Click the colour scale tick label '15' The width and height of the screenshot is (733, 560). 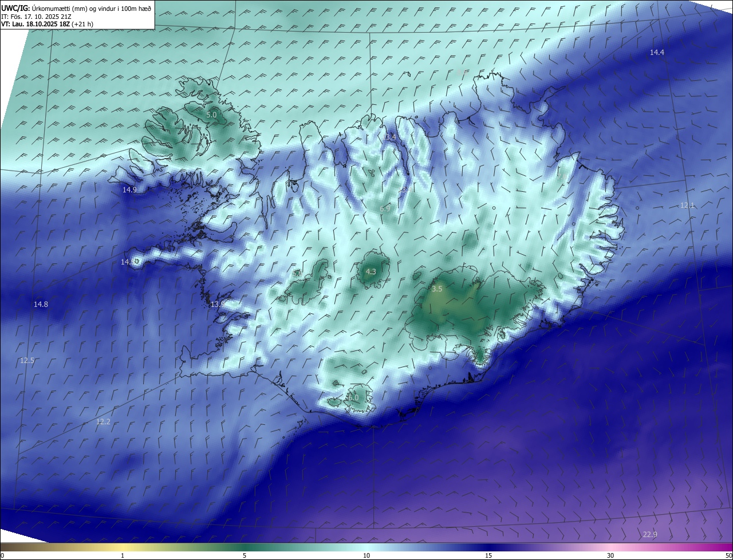click(x=488, y=556)
